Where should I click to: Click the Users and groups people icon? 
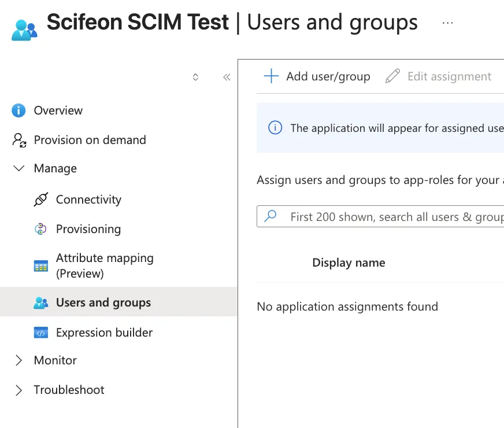[x=40, y=302]
